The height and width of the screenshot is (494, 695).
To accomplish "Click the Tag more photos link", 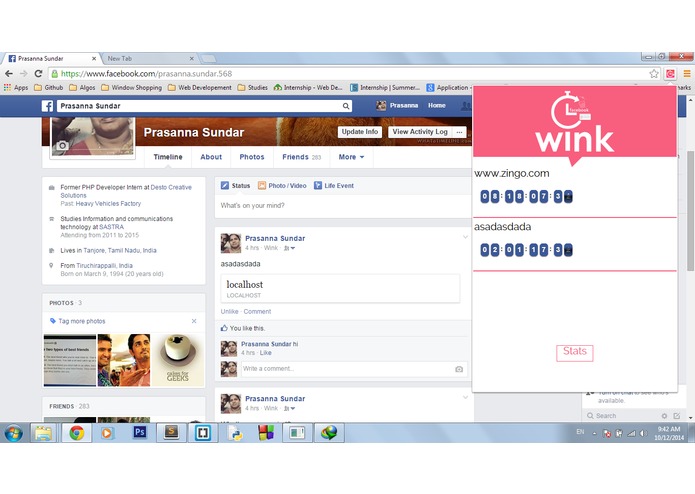I will (82, 321).
